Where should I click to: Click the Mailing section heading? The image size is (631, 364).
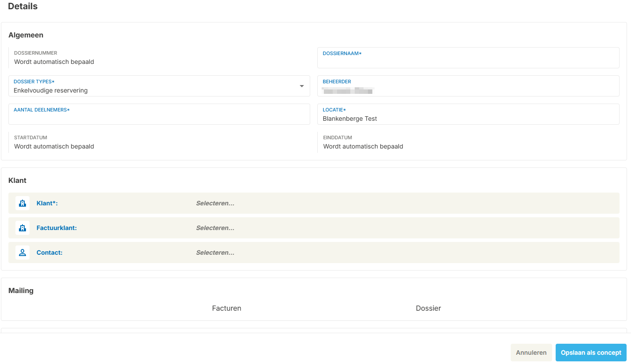(21, 290)
